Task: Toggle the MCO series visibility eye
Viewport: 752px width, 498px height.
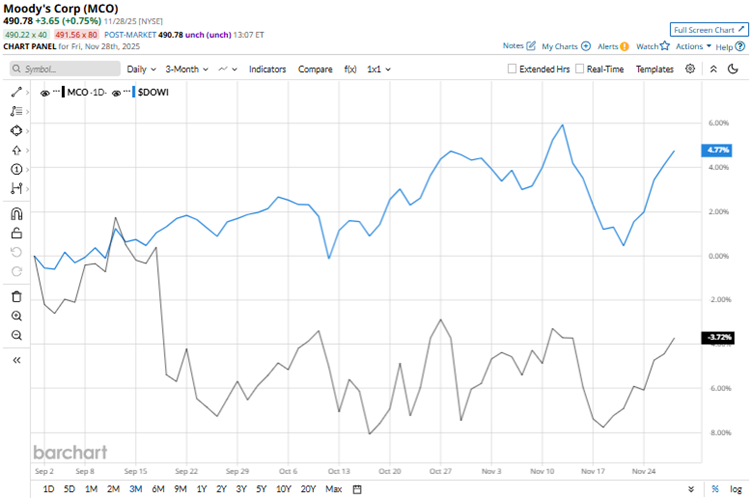Action: click(45, 93)
